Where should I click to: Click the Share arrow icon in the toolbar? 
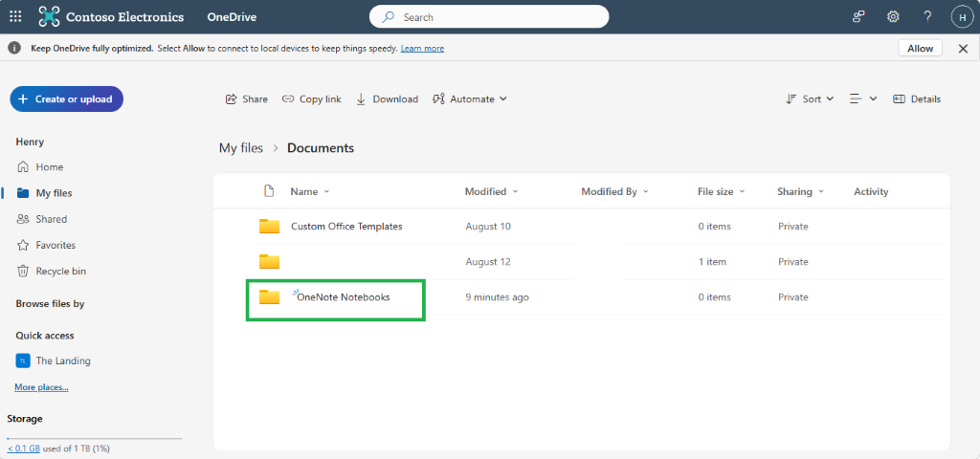(232, 98)
